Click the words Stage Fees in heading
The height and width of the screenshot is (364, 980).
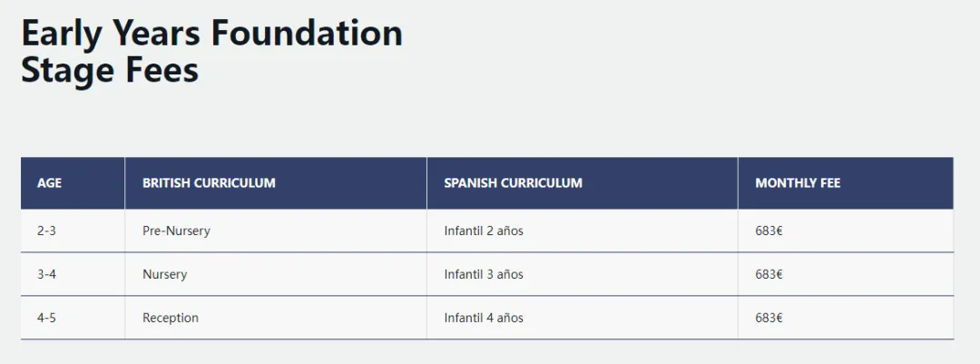110,71
